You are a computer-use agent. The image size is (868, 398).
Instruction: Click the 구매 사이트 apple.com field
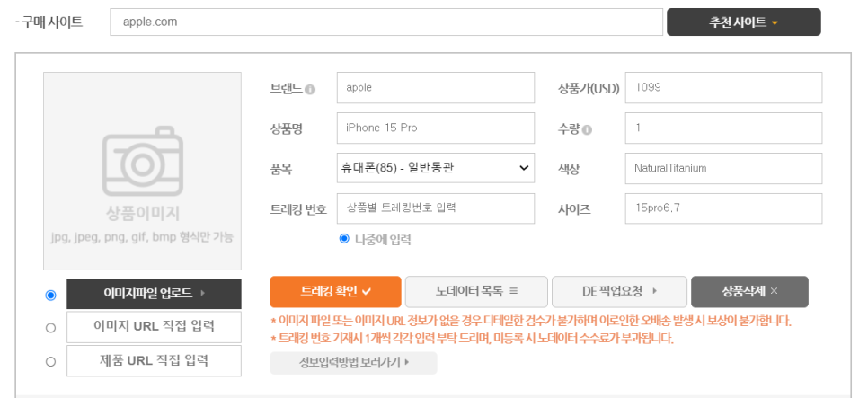[386, 22]
